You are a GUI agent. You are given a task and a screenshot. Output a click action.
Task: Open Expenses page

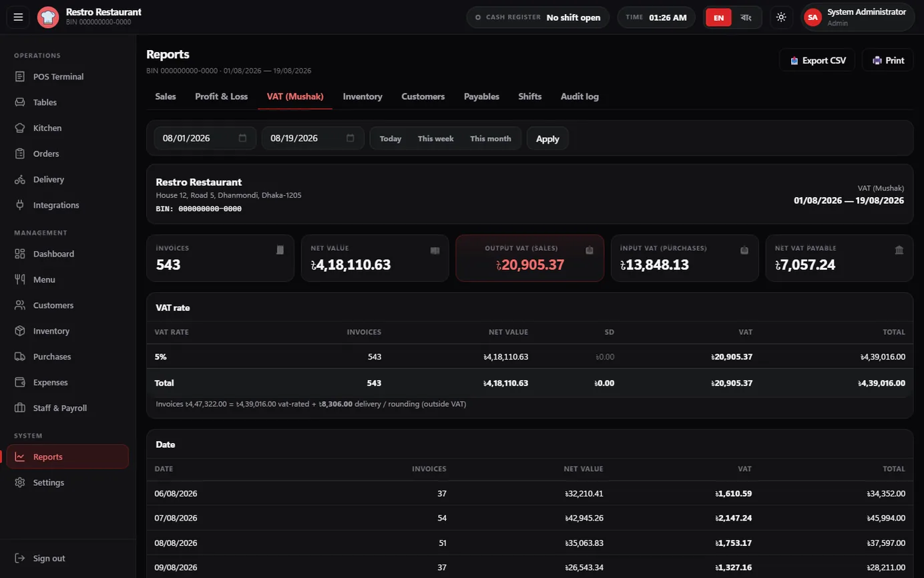[x=67, y=383]
